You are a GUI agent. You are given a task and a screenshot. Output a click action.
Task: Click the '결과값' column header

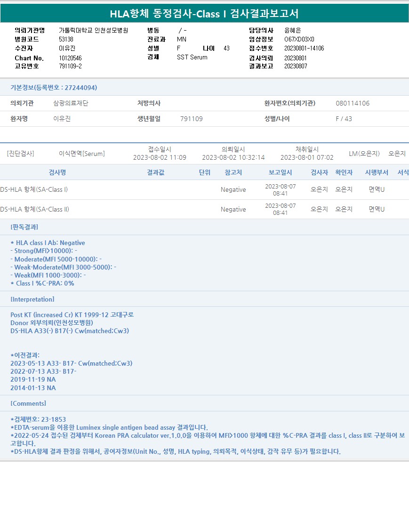coord(155,172)
